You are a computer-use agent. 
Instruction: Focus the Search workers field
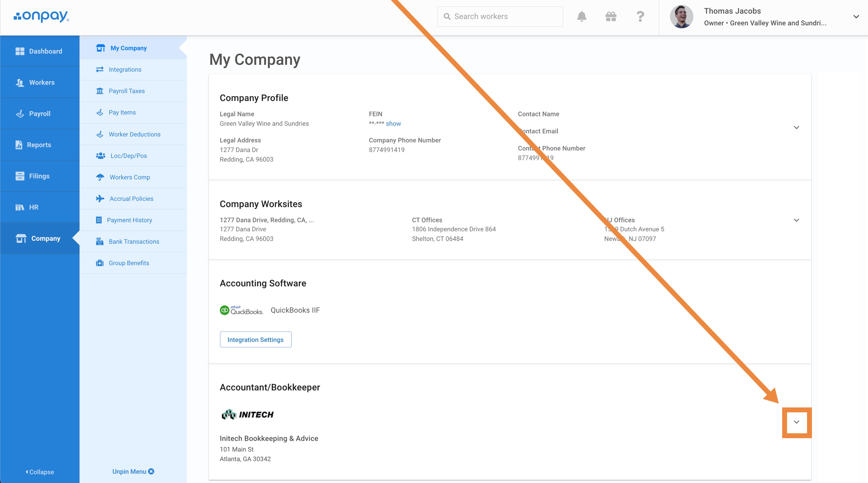click(500, 17)
